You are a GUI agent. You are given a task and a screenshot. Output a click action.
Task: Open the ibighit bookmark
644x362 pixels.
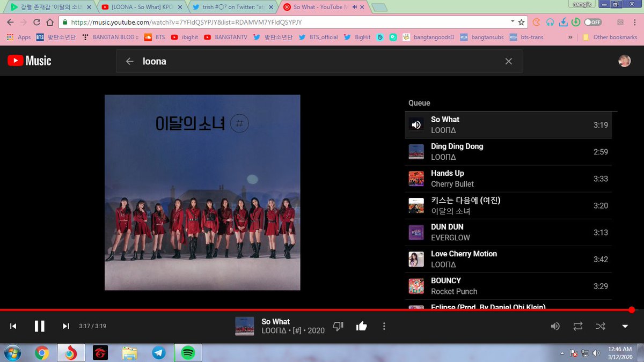[x=186, y=37]
